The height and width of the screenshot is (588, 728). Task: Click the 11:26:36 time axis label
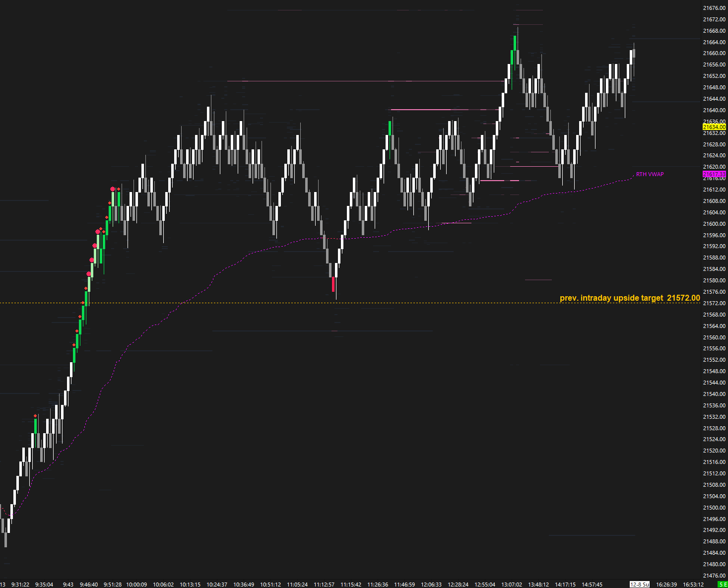pyautogui.click(x=378, y=585)
